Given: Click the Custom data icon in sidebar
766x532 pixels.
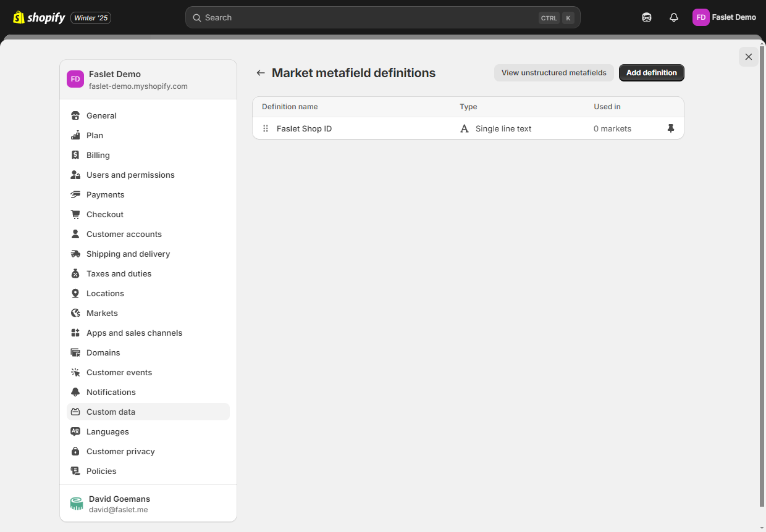Looking at the screenshot, I should [75, 412].
